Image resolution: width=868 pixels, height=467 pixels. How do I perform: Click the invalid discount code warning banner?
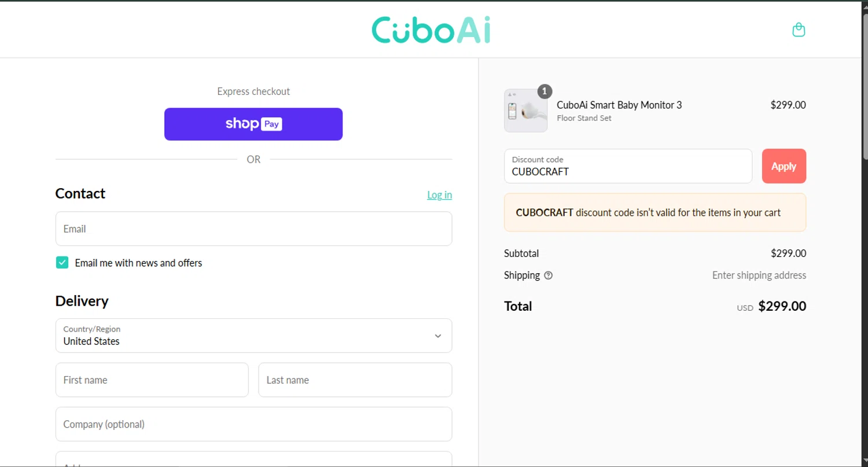[x=655, y=212]
